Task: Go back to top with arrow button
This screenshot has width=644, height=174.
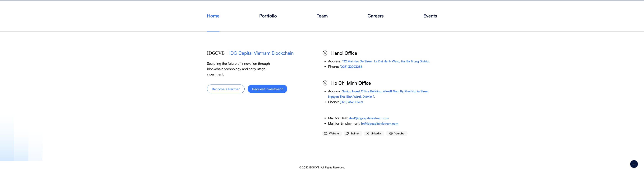Action: [x=634, y=164]
